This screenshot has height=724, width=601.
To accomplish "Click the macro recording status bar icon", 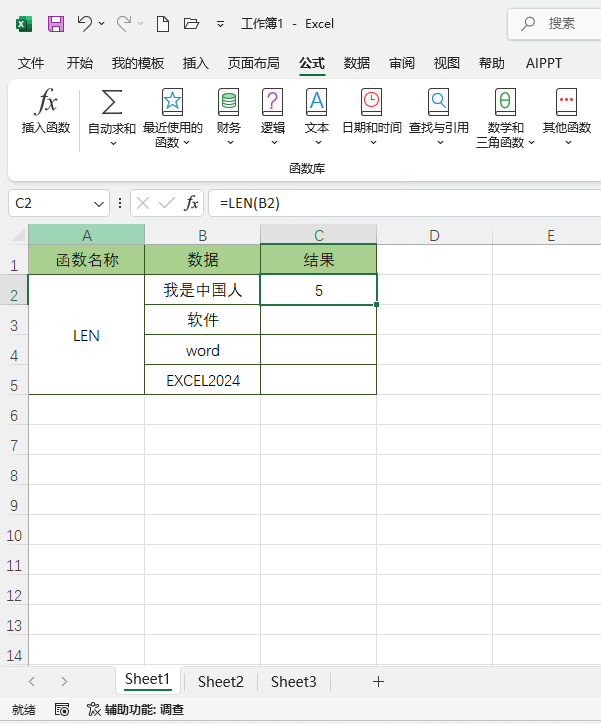I will click(62, 709).
